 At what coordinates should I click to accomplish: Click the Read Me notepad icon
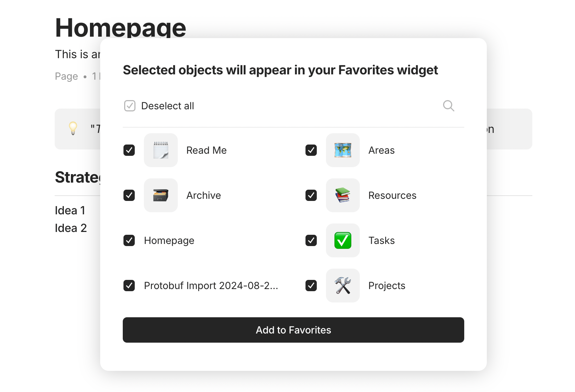[161, 150]
